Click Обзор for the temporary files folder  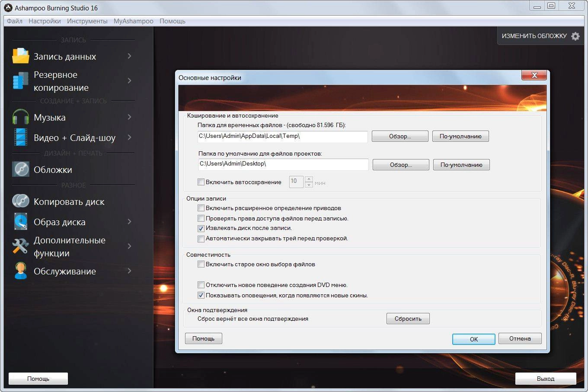pos(400,136)
